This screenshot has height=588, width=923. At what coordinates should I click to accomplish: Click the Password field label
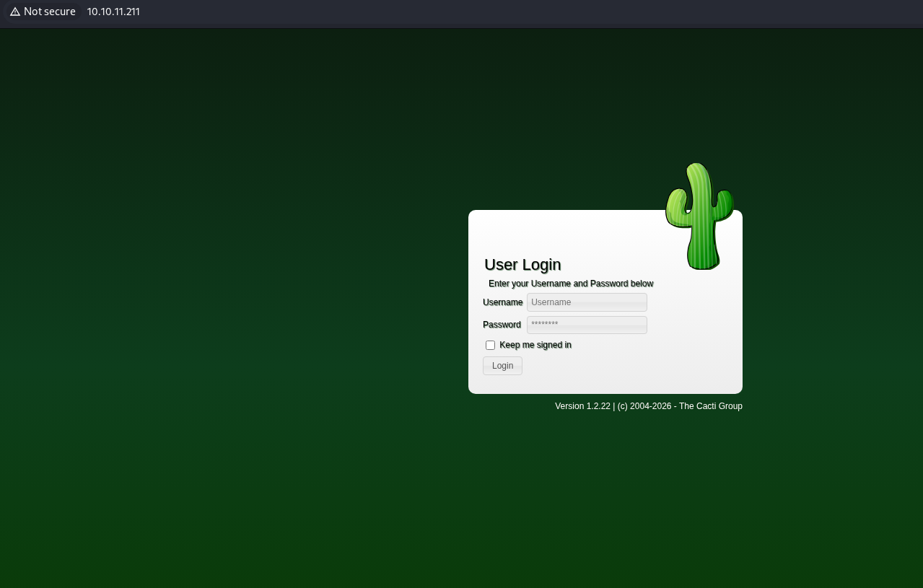(502, 325)
